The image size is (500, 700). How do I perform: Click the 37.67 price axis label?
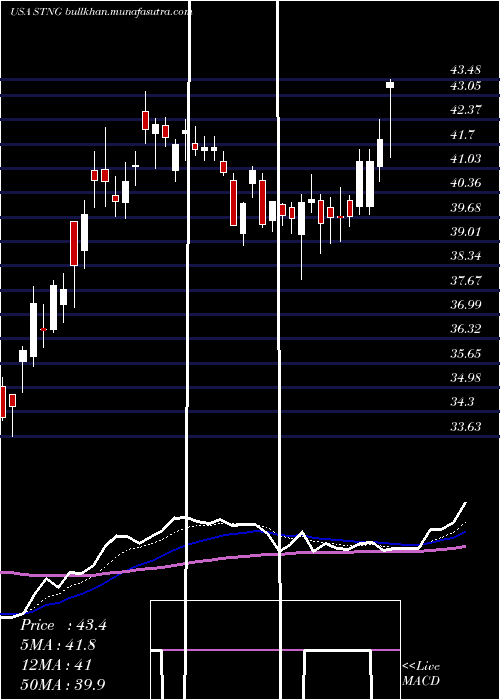[465, 280]
